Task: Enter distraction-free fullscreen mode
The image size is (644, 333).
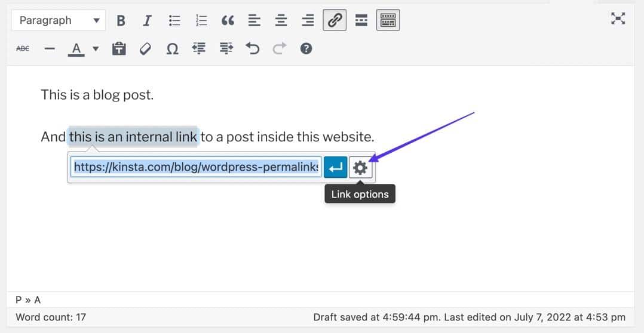Action: [618, 18]
